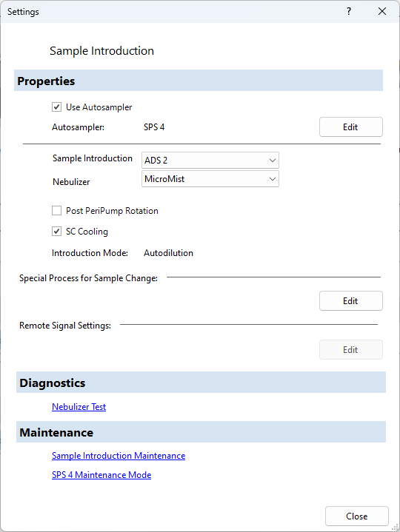The width and height of the screenshot is (400, 532).
Task: Click the resize grip at the dialog corner
Action: point(395,528)
